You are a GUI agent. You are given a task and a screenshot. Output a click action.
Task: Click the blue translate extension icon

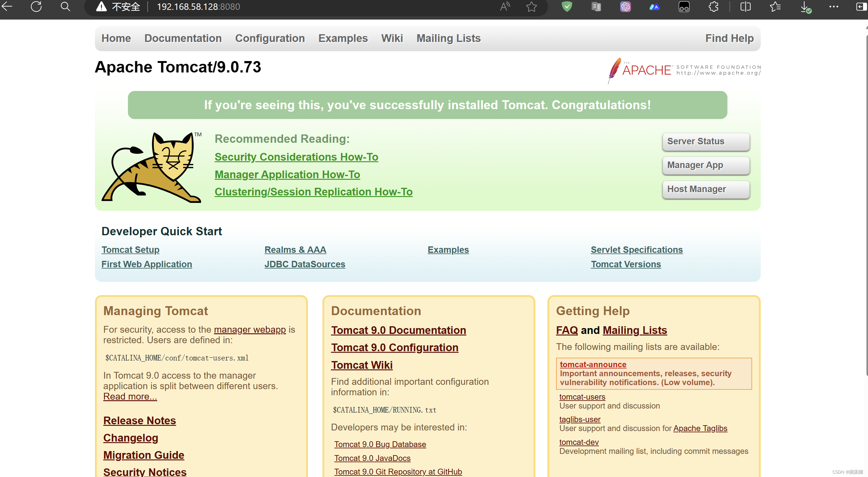[654, 7]
